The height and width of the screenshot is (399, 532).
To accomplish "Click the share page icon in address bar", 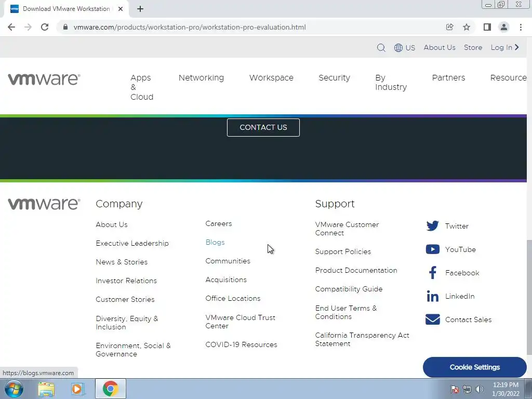I will click(x=449, y=27).
